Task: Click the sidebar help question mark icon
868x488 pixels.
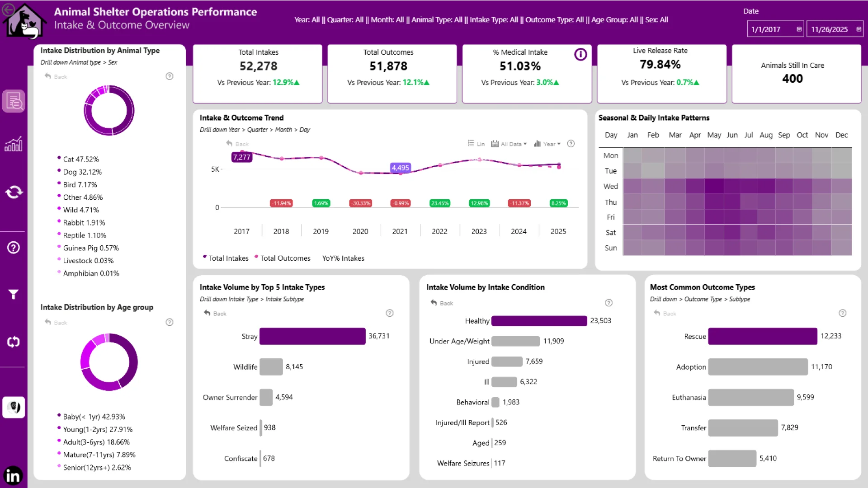Action: coord(14,248)
